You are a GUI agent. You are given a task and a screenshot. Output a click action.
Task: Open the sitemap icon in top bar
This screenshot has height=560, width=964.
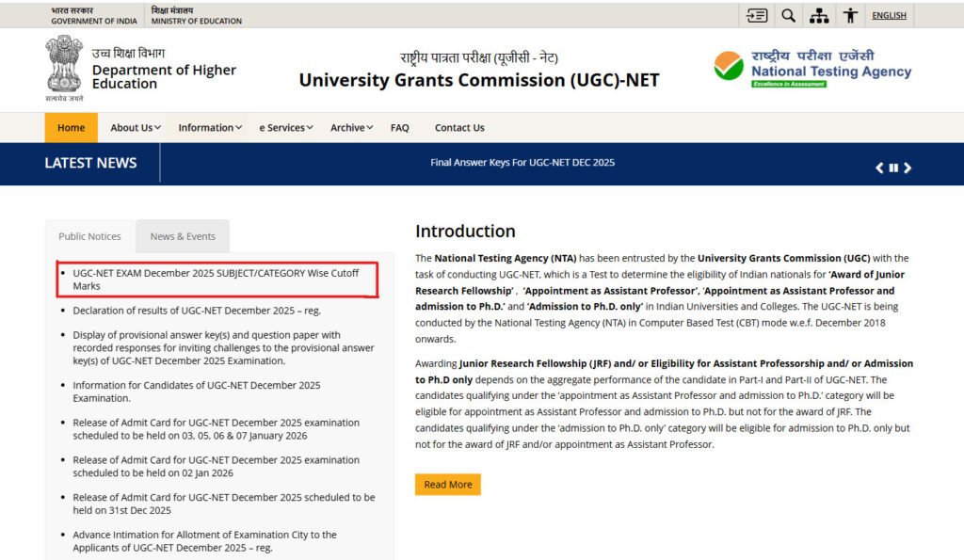[x=819, y=15]
